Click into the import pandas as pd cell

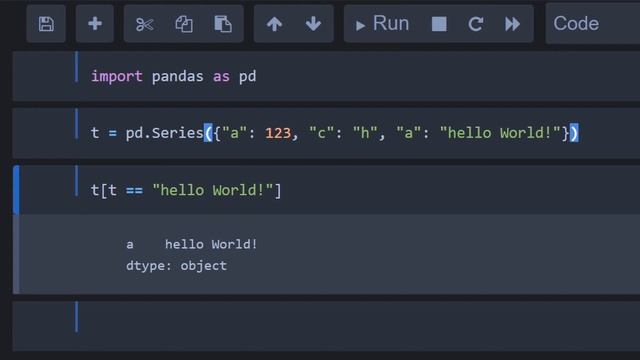coord(327,76)
